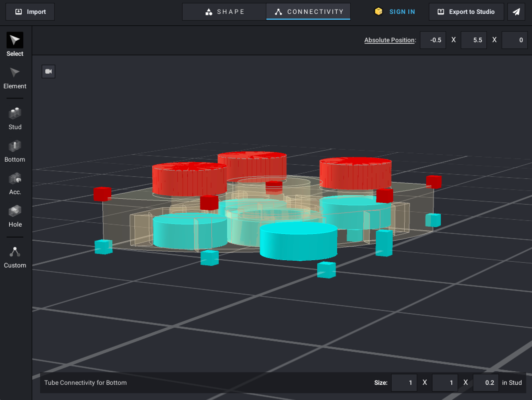Click the paper plane send icon
532x400 pixels.
(516, 12)
